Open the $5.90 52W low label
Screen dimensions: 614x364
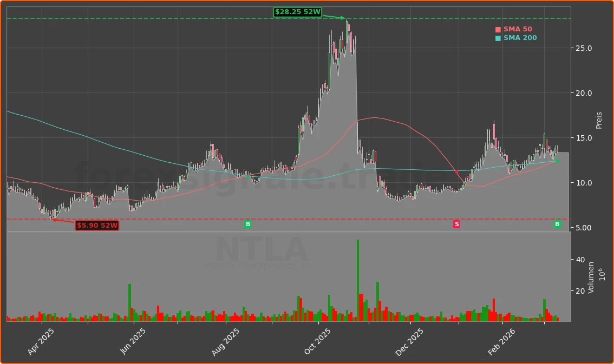tap(97, 226)
